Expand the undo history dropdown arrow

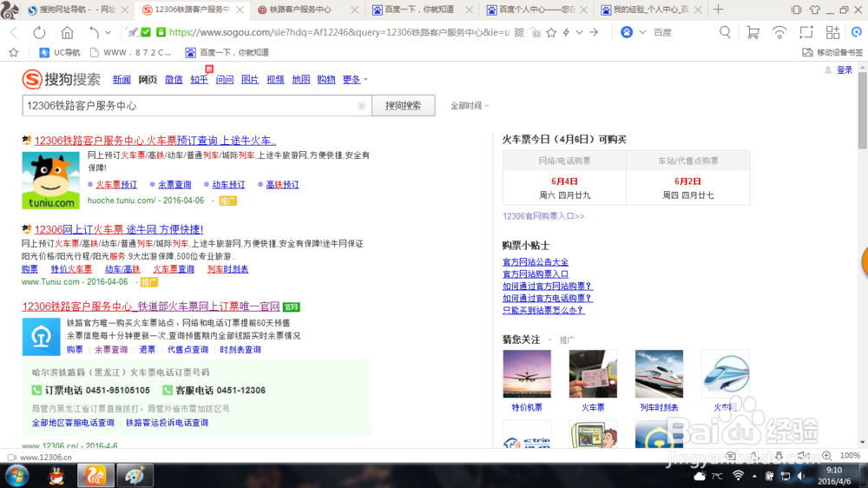point(108,33)
